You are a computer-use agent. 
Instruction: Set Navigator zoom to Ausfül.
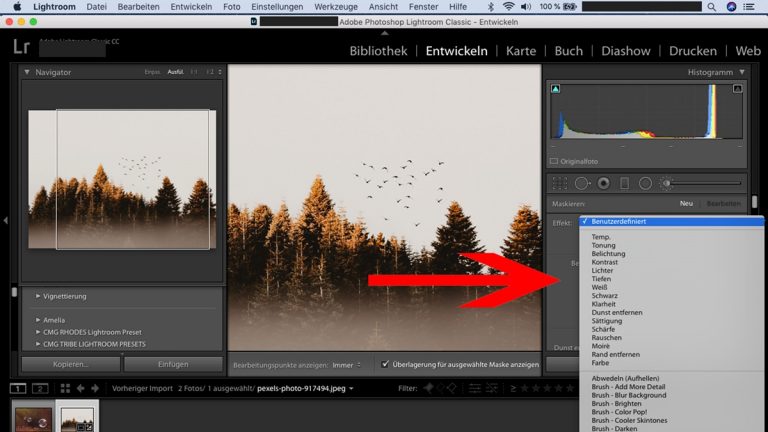click(x=175, y=72)
